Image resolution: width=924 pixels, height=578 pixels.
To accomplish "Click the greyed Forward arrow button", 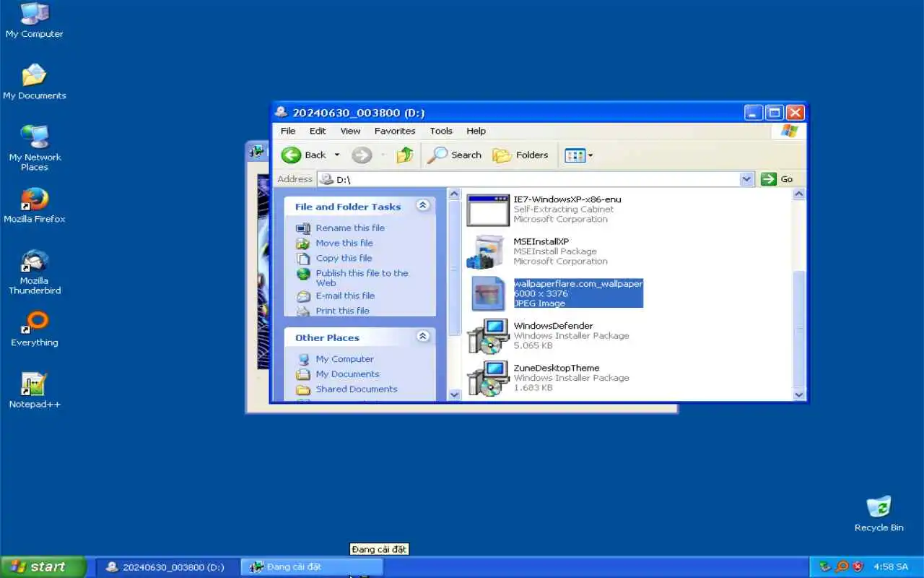I will coord(362,155).
